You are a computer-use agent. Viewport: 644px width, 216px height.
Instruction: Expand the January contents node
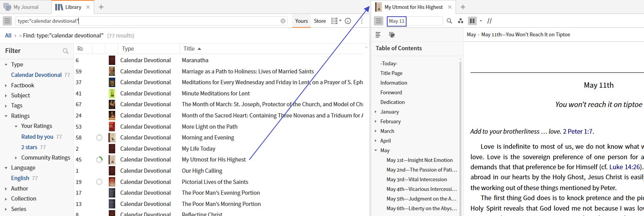[376, 112]
